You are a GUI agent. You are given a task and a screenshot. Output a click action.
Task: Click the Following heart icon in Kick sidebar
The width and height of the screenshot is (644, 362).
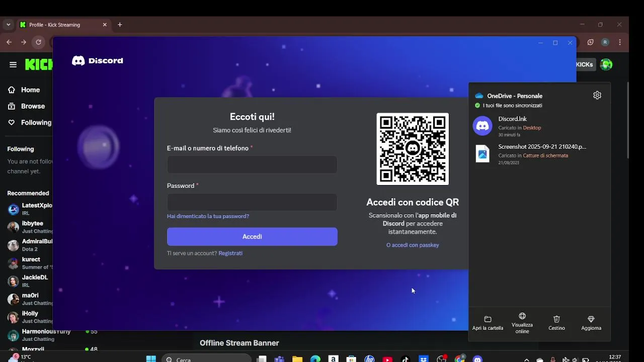[12, 122]
